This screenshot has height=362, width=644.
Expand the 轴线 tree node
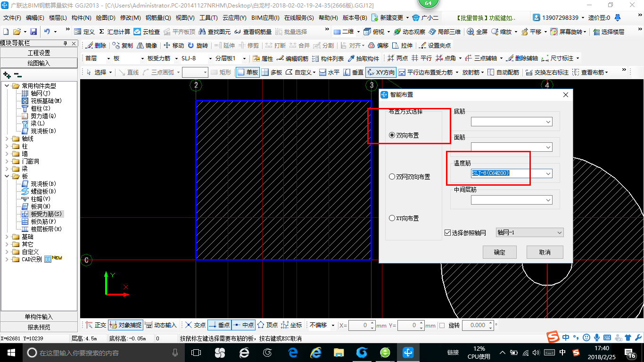[x=8, y=139]
